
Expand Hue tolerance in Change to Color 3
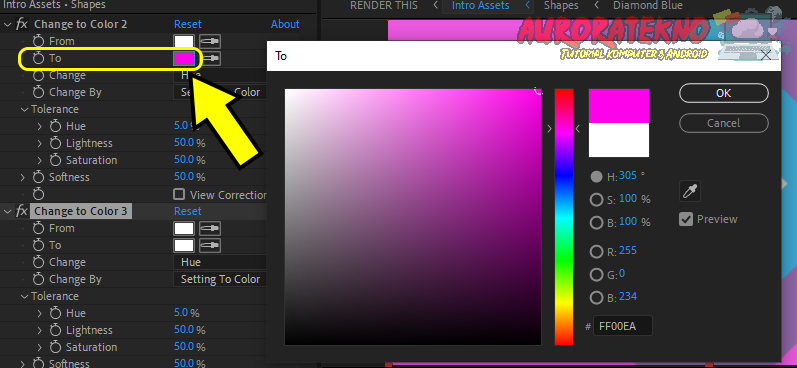pos(40,313)
